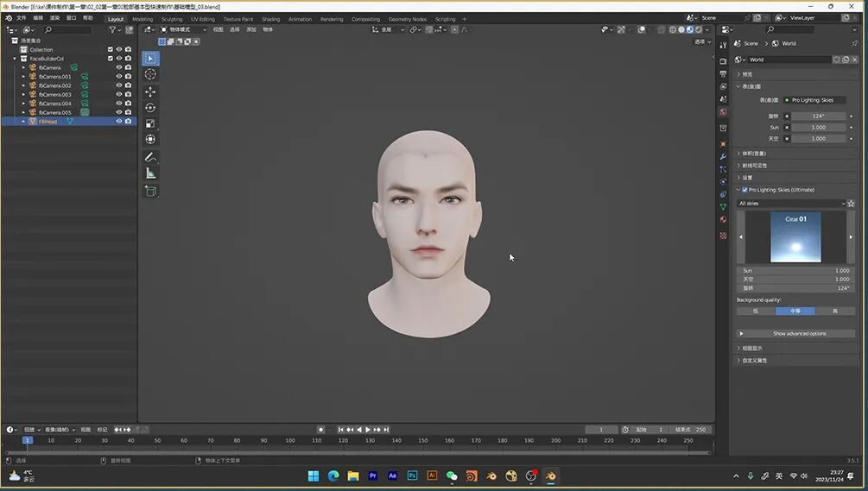The image size is (868, 491).
Task: Click the 124° rotation slider in surface panel
Action: point(818,116)
